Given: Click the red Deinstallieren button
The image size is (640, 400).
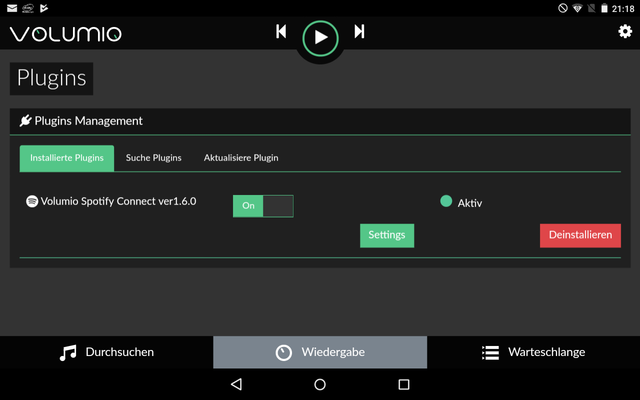Looking at the screenshot, I should [580, 236].
